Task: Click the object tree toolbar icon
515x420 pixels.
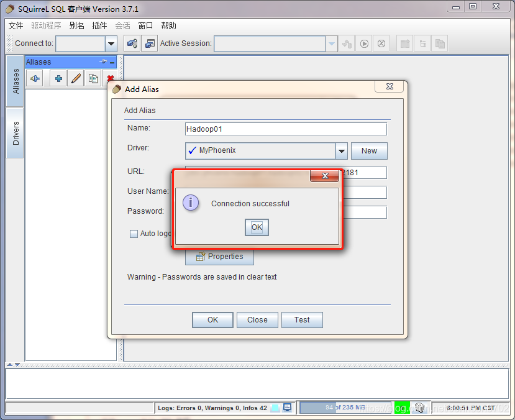Action: click(422, 43)
